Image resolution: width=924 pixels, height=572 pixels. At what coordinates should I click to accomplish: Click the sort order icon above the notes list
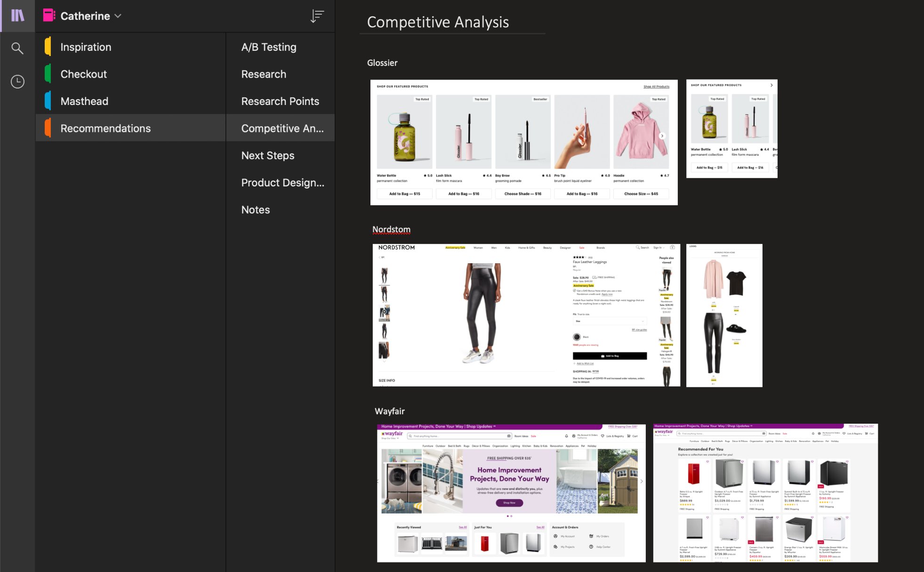[317, 16]
